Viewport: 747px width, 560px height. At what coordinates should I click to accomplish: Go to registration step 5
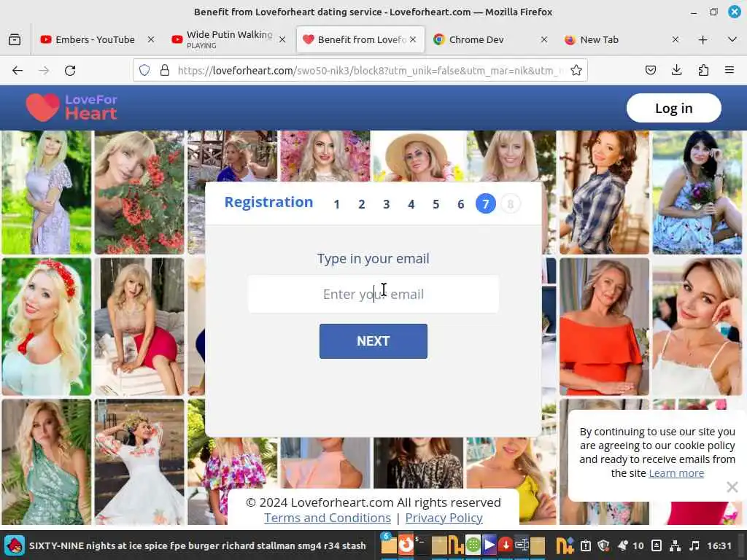pos(436,204)
